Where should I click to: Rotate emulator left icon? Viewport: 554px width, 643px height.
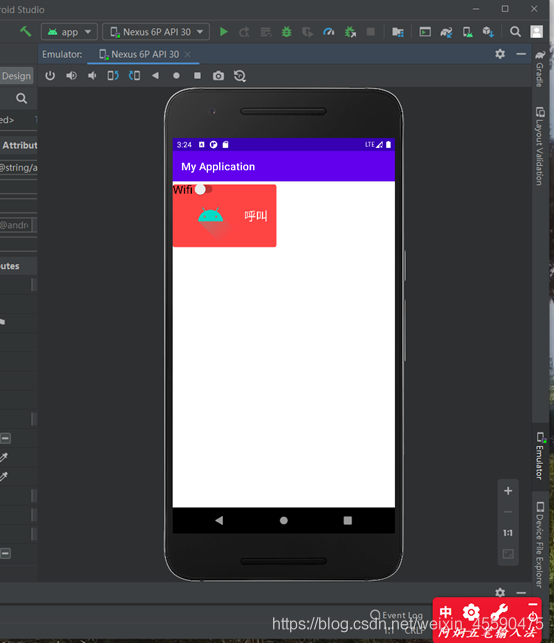pos(113,75)
